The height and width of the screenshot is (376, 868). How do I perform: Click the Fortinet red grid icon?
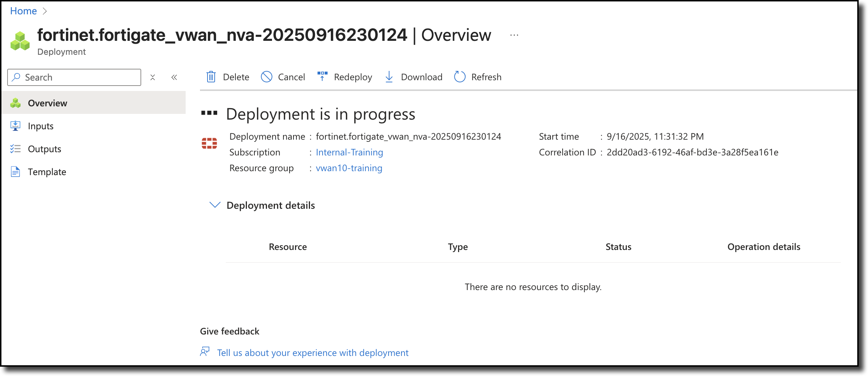(x=209, y=143)
